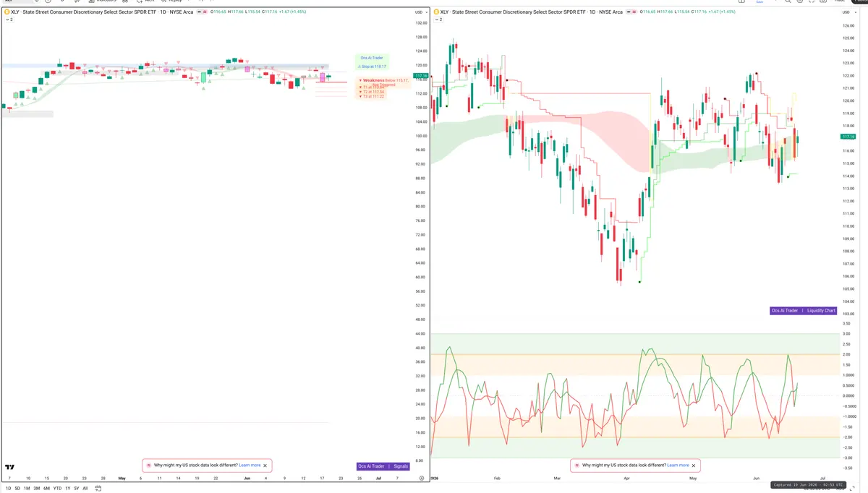Select the 1M time range
This screenshot has width=868, height=493.
tap(27, 489)
